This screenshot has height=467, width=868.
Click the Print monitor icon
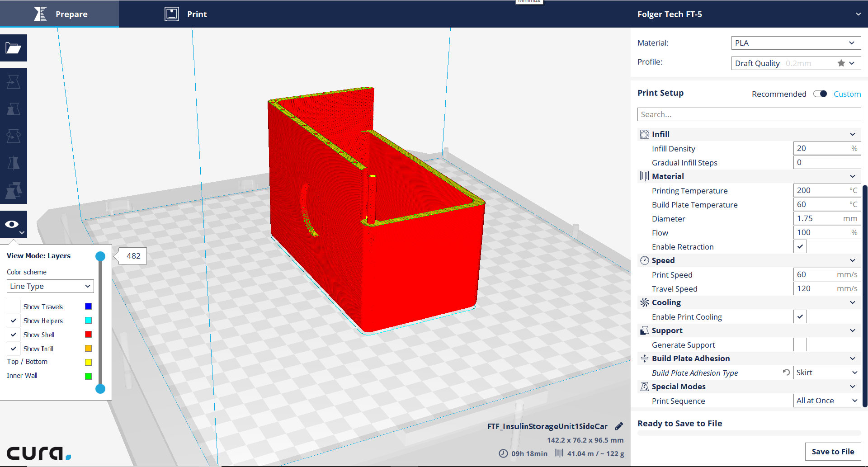[172, 14]
